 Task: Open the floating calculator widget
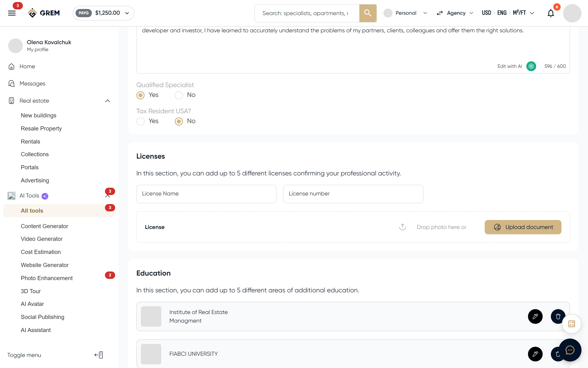pyautogui.click(x=571, y=324)
